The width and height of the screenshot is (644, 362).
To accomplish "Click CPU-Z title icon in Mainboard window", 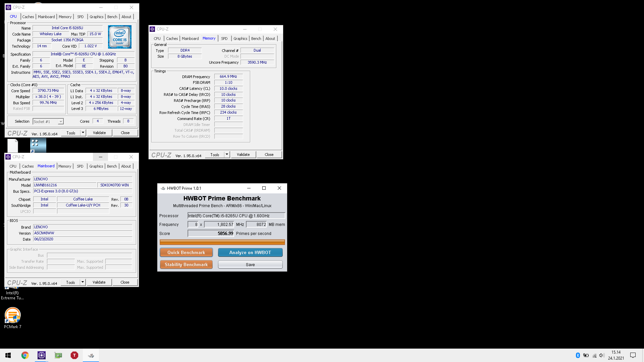I will coord(8,157).
